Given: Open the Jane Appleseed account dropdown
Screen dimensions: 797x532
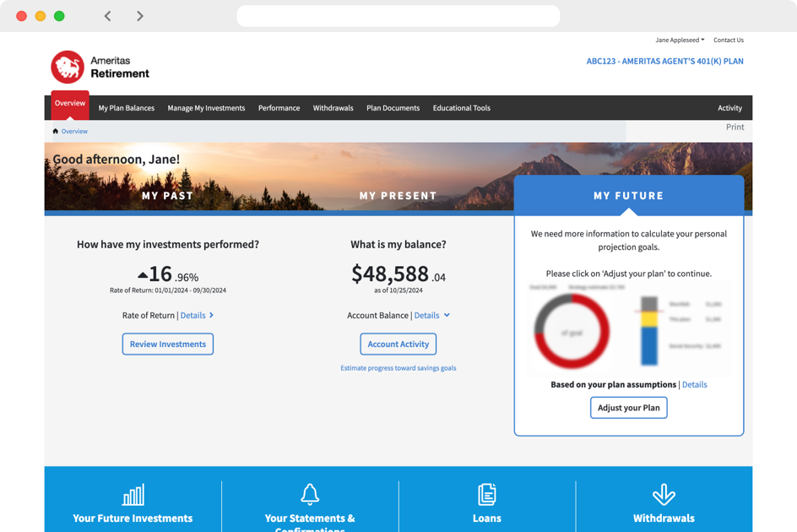Looking at the screenshot, I should pyautogui.click(x=680, y=40).
